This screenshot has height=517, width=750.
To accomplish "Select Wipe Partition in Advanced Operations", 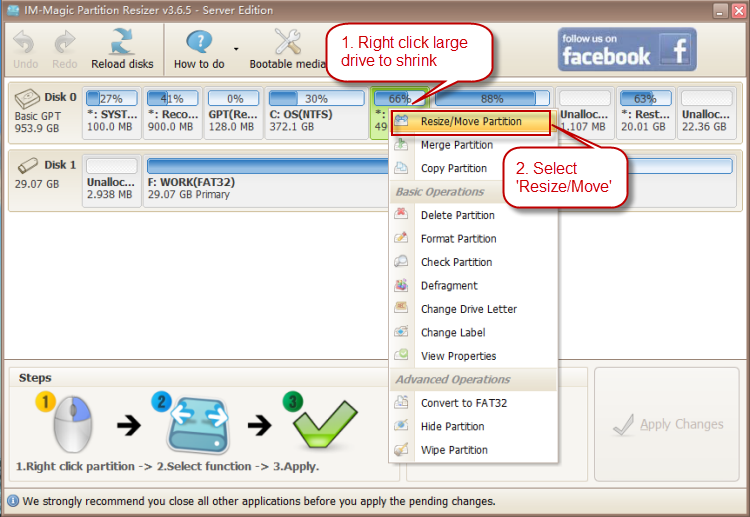I will pos(454,450).
